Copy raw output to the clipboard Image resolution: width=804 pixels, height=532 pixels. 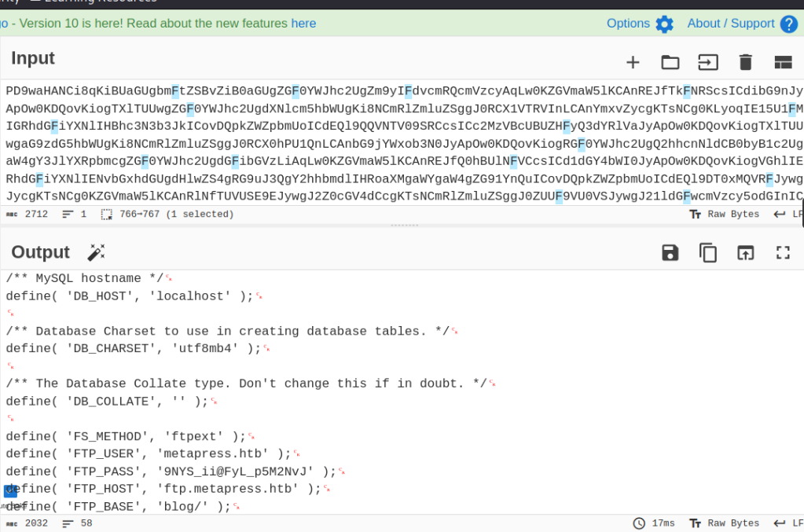click(x=708, y=253)
